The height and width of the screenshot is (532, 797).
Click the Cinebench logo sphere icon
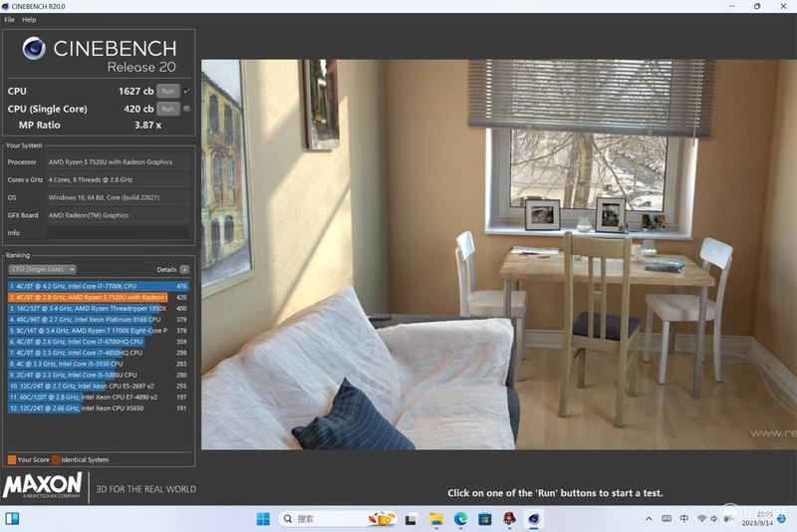[34, 49]
